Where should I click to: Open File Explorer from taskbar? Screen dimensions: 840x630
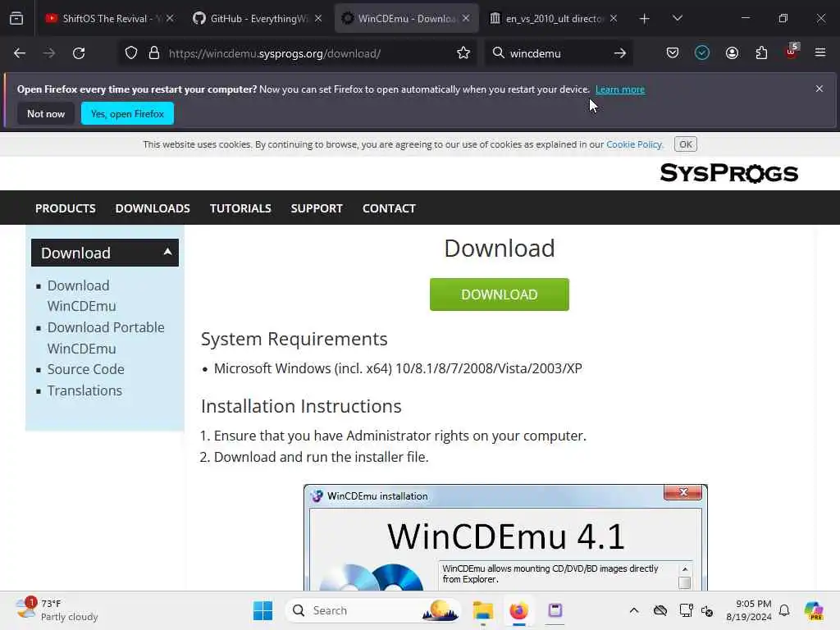(482, 610)
